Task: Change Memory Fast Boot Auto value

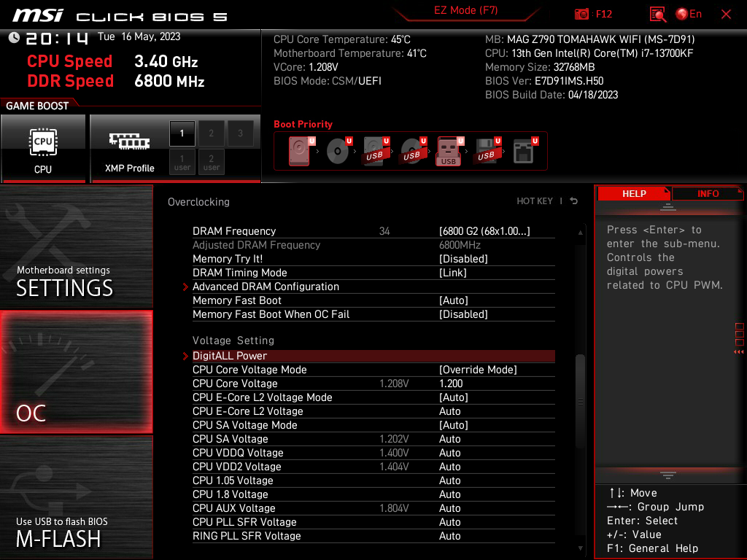Action: [x=454, y=300]
